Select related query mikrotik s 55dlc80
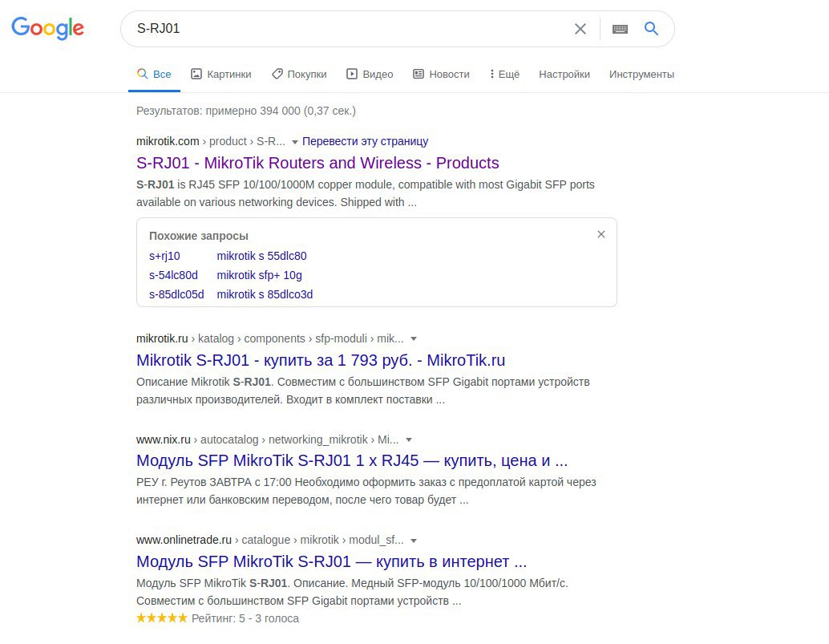This screenshot has height=644, width=829. 261,256
